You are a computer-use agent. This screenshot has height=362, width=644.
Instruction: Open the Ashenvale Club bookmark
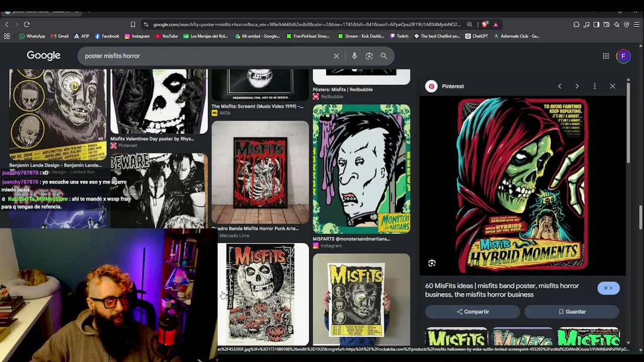click(x=517, y=36)
